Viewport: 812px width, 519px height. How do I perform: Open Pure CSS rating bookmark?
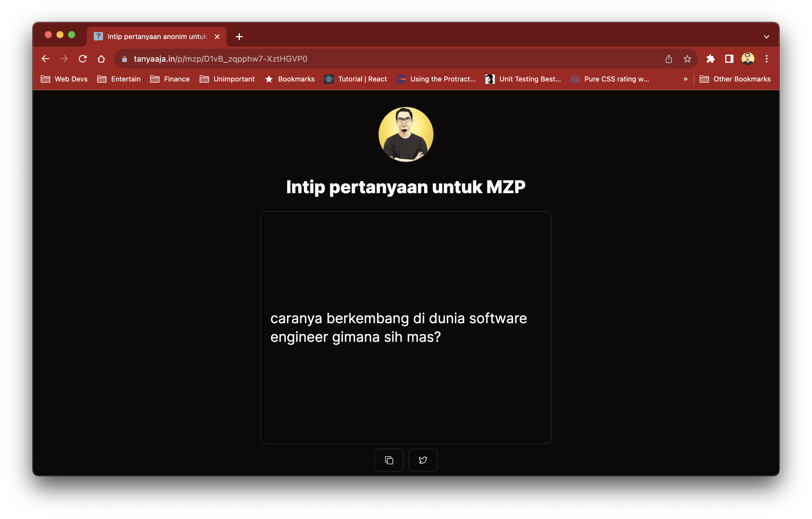[609, 79]
